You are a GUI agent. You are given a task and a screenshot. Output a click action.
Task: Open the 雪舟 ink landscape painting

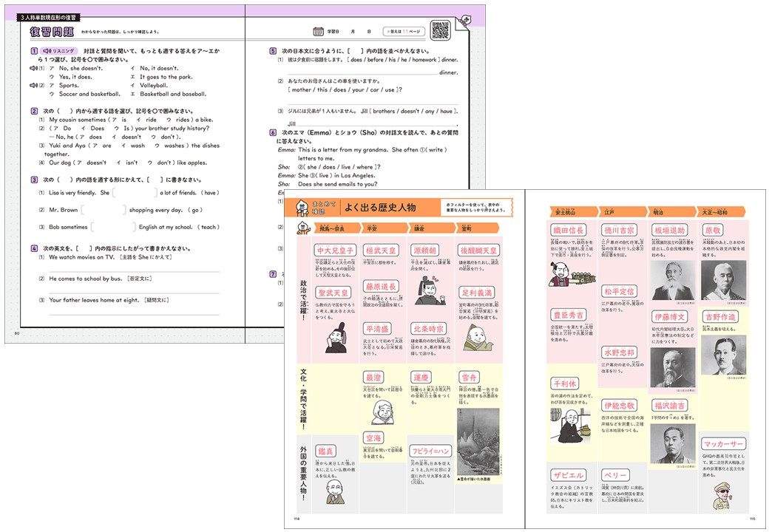[x=478, y=442]
